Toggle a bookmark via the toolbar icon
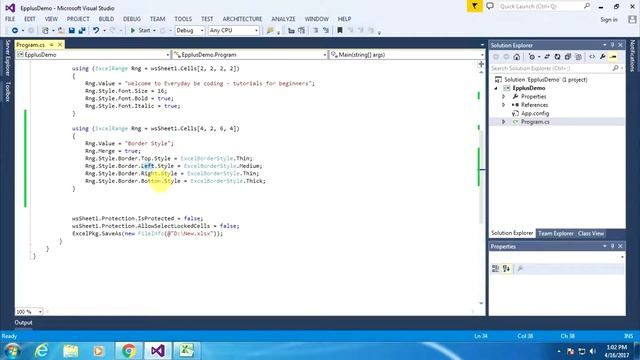 tap(340, 31)
